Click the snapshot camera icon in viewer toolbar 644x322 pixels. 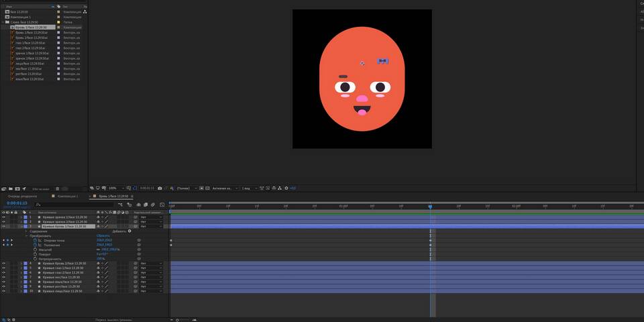[160, 188]
